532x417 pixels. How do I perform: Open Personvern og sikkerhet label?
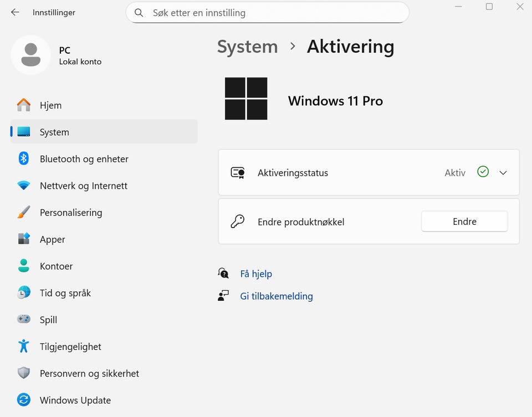tap(89, 373)
